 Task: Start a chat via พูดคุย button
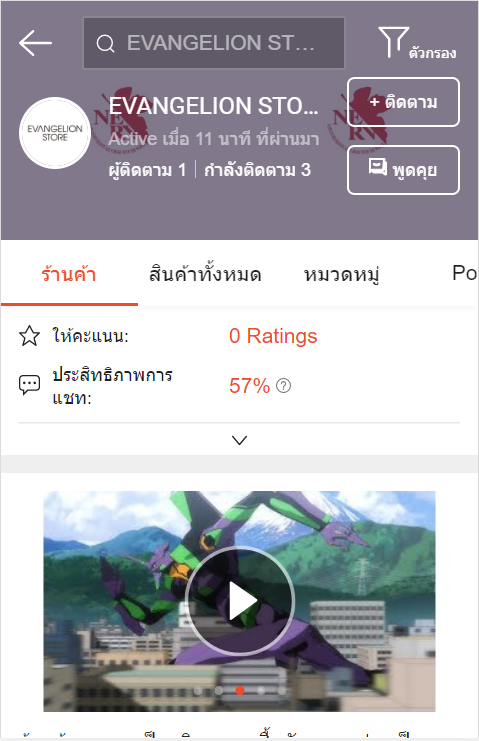pos(403,170)
